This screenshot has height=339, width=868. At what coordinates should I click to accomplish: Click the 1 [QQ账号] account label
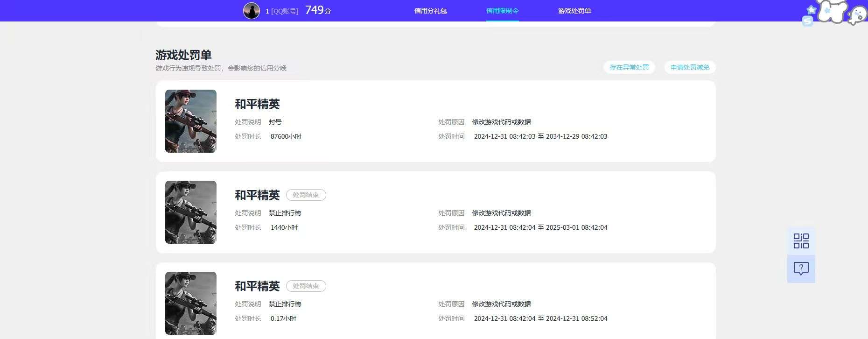pyautogui.click(x=282, y=11)
